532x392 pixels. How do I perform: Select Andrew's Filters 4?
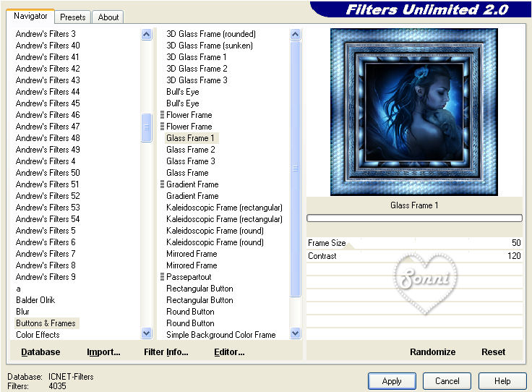coord(46,161)
